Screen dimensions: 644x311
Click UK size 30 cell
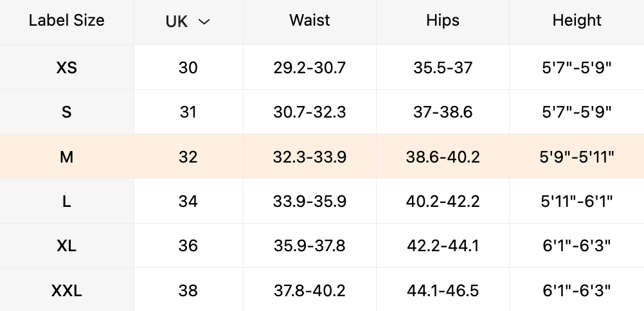coord(188,67)
